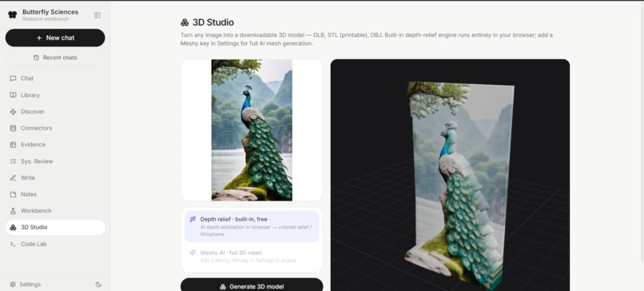Viewport: 644px width, 291px height.
Task: Click the 3D Studio heading icon
Action: coord(185,22)
